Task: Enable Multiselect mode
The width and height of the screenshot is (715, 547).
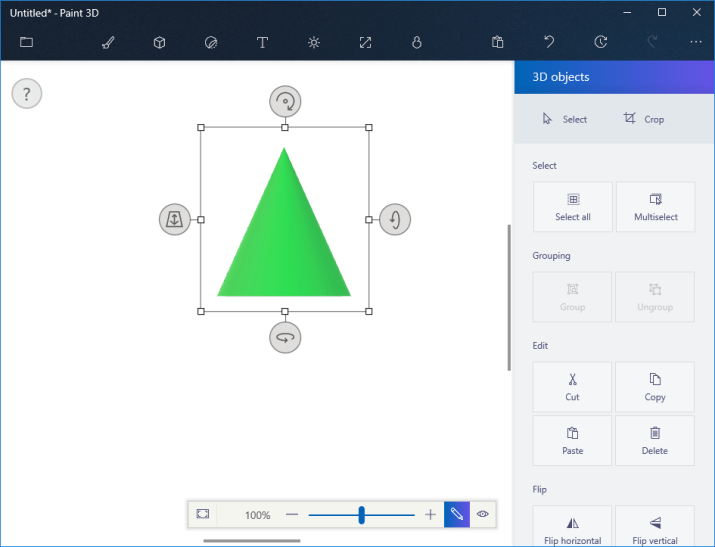Action: [656, 207]
